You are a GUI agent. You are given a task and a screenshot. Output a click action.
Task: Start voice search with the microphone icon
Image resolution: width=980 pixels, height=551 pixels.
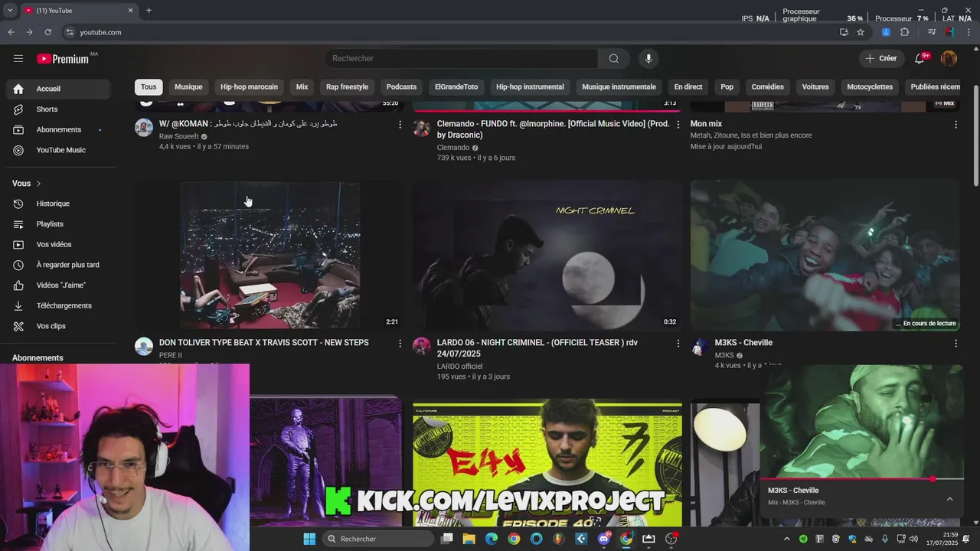pos(648,59)
